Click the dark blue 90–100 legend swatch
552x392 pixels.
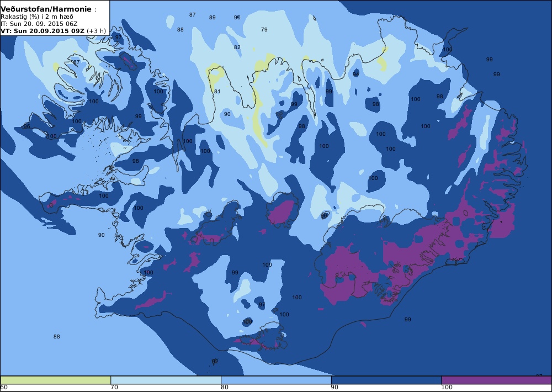(386, 380)
